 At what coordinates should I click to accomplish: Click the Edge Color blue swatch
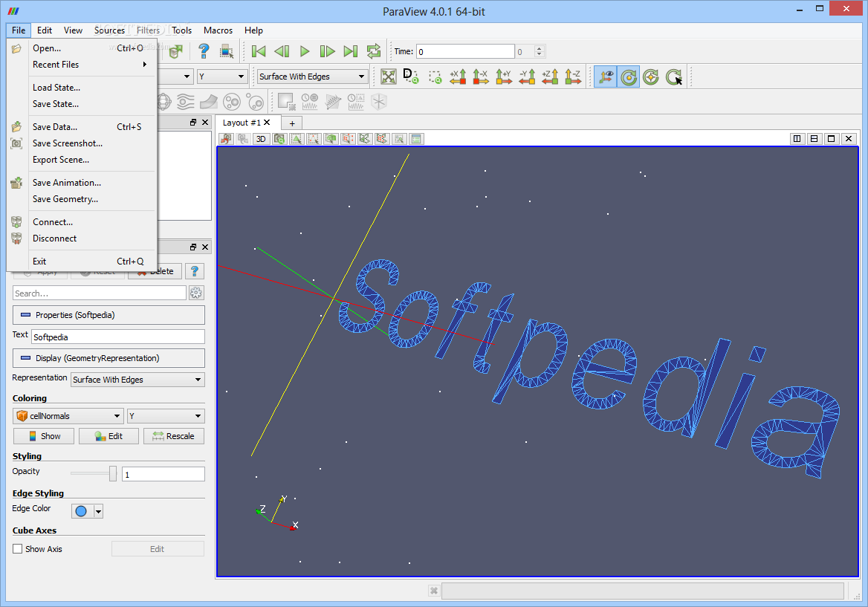coord(82,511)
